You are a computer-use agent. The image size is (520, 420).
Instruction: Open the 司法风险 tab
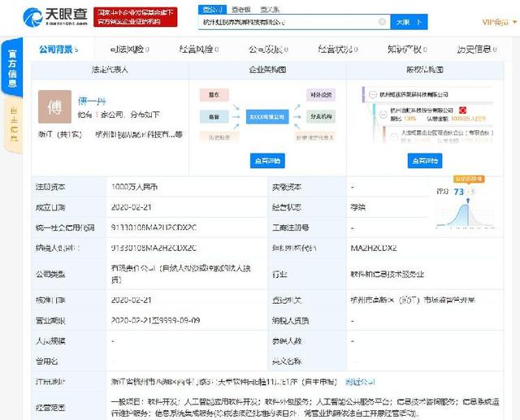[130, 50]
